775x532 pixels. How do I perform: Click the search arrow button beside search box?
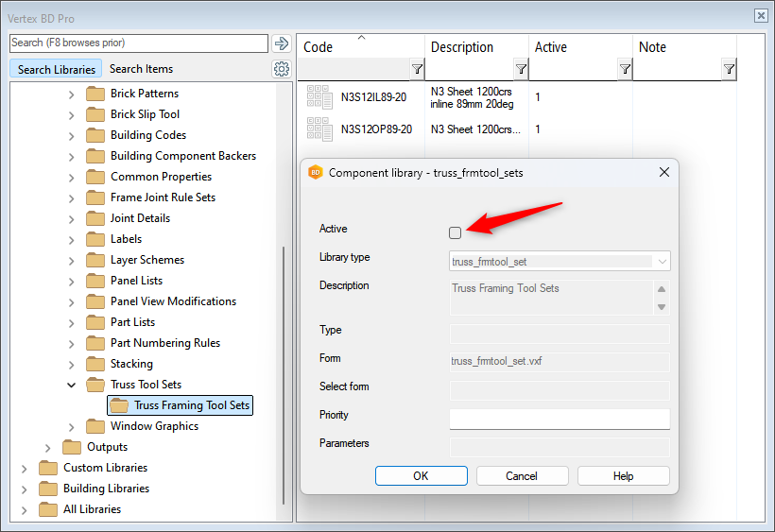tap(281, 43)
